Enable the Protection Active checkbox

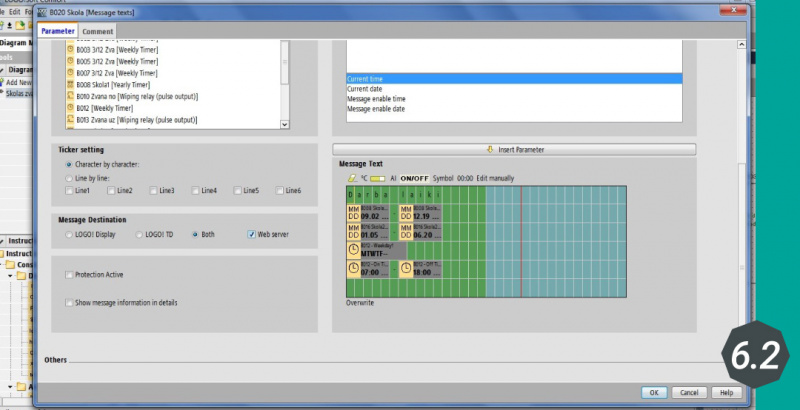(69, 274)
